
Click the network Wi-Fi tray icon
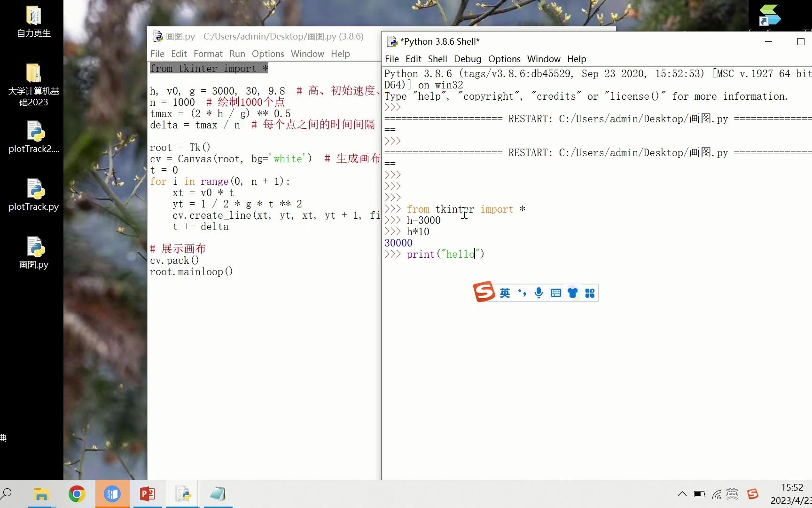[716, 494]
